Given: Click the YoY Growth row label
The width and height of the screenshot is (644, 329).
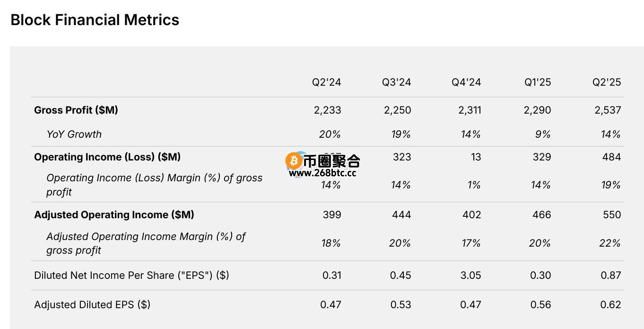Looking at the screenshot, I should point(74,134).
